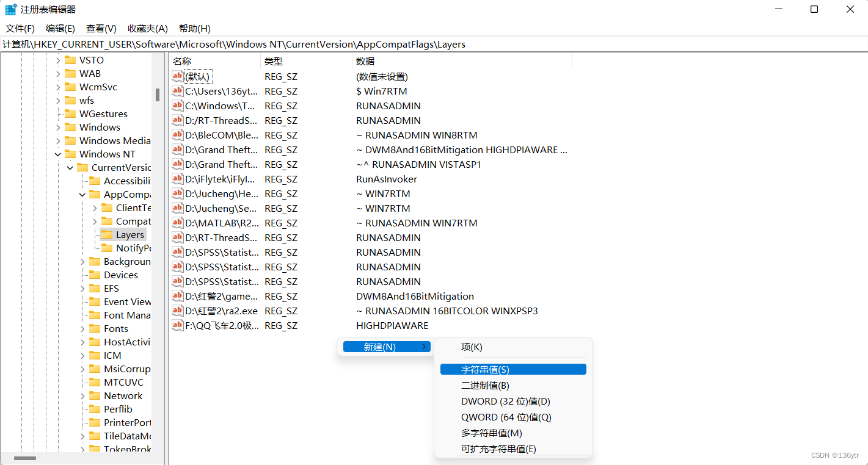The width and height of the screenshot is (868, 465).
Task: Click the tree pane horizontal scrollbar thumb
Action: pyautogui.click(x=25, y=458)
